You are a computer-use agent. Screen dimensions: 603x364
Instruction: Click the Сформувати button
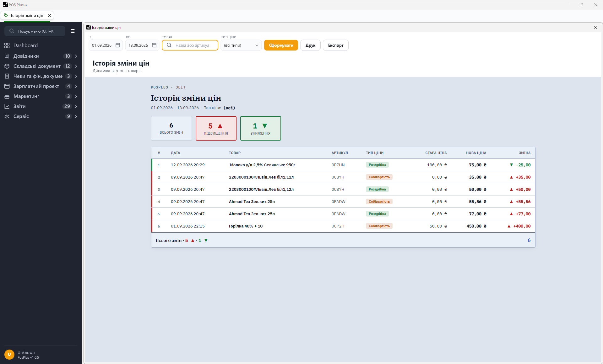[281, 45]
